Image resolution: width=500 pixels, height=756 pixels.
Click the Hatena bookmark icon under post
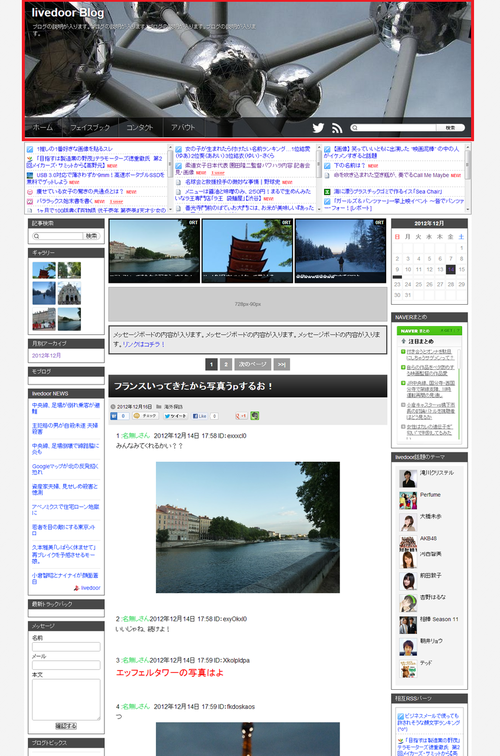click(x=114, y=416)
